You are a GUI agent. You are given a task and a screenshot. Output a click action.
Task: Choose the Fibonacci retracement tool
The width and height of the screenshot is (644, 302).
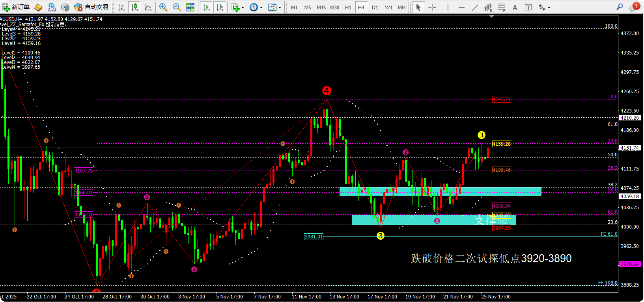tap(502, 7)
